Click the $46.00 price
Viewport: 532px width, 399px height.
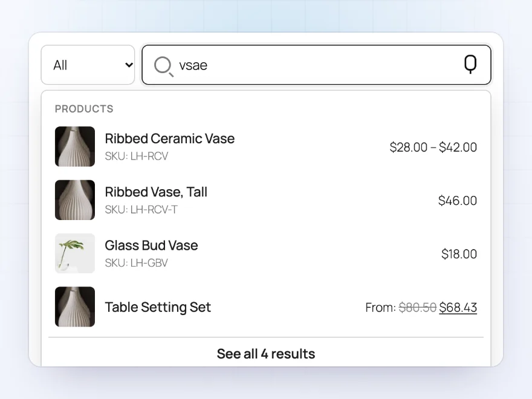coord(458,201)
